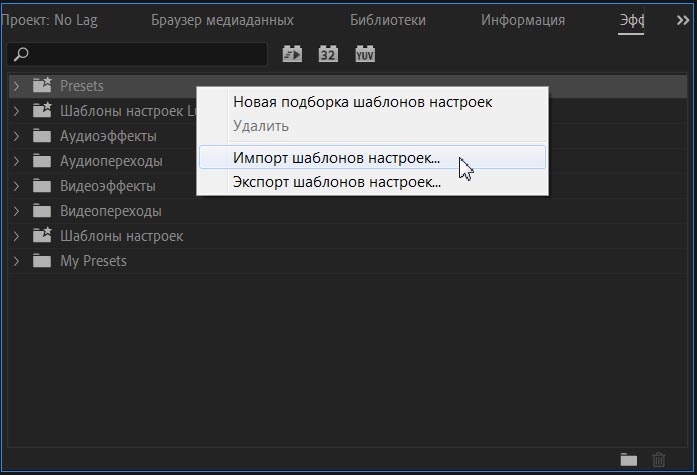Click the Видеоэффекты folder icon
This screenshot has width=697, height=475.
tap(42, 185)
